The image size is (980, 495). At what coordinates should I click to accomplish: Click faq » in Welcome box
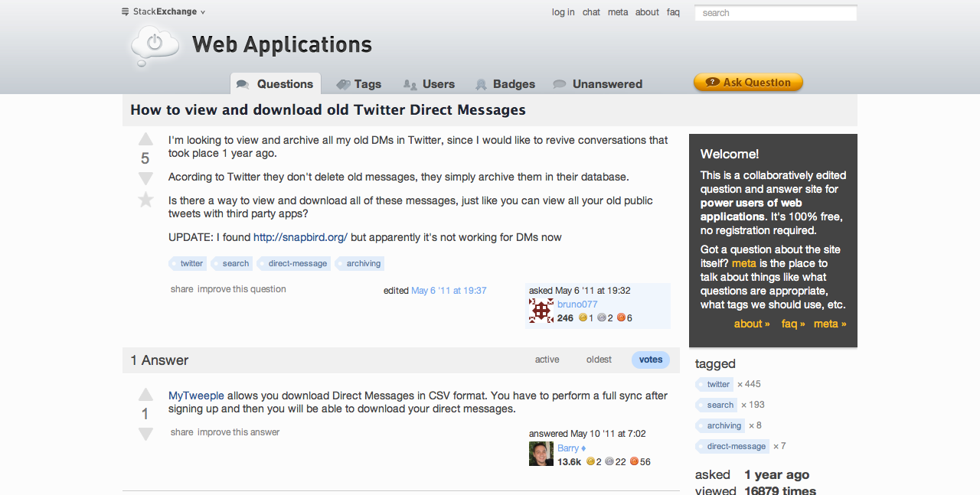point(793,324)
